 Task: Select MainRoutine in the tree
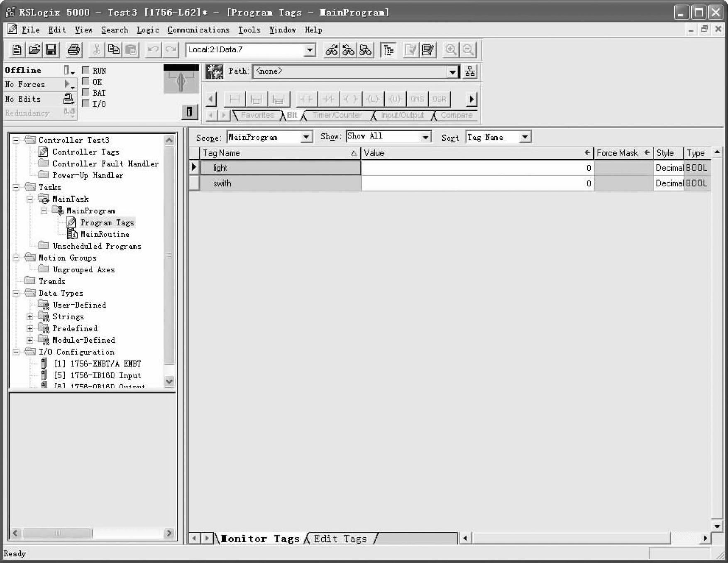(105, 235)
